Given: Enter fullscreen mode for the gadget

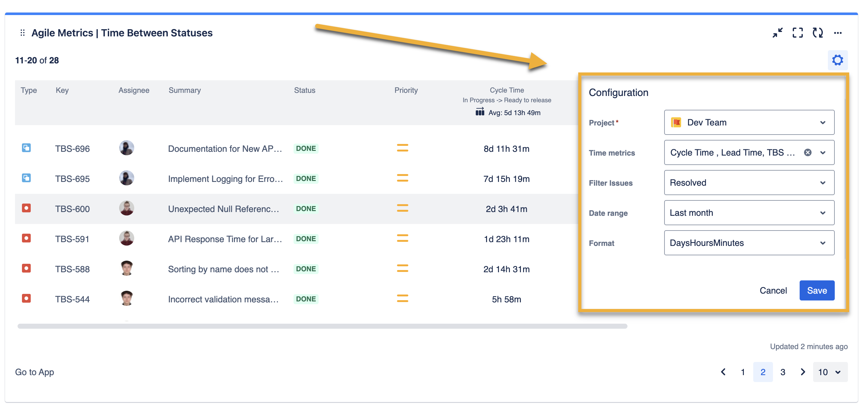Looking at the screenshot, I should [797, 33].
